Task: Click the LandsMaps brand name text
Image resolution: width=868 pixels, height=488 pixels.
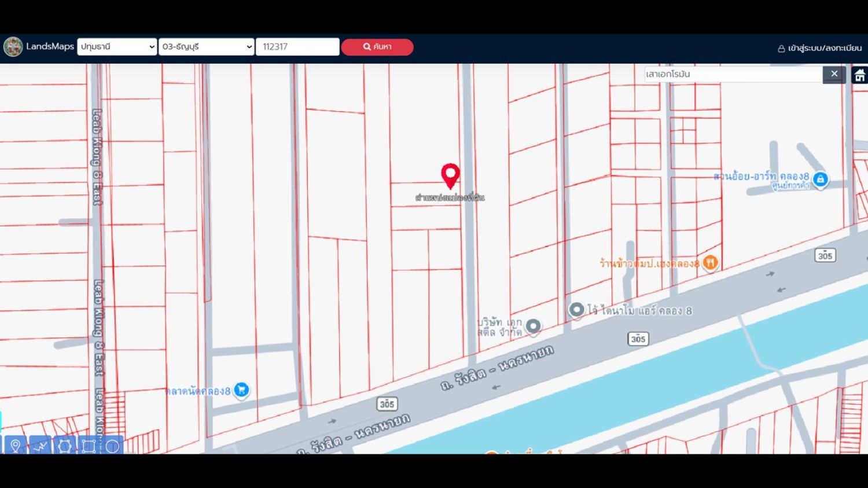Action: 50,46
